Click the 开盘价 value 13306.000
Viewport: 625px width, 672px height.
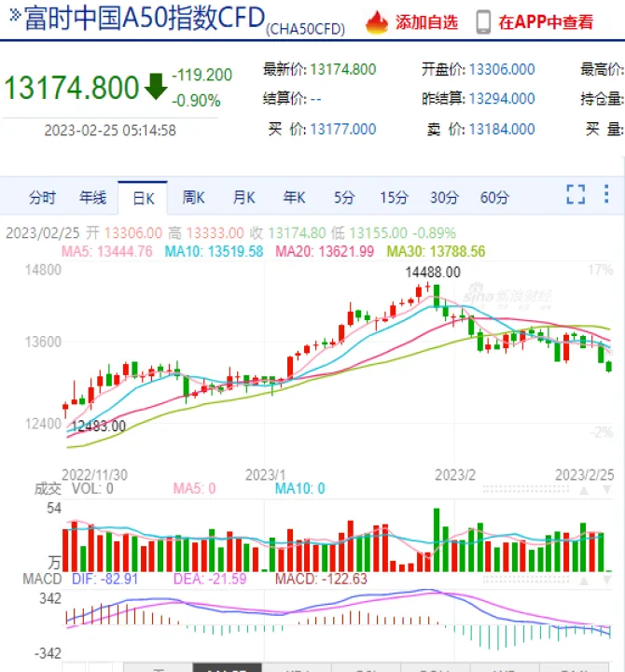502,69
